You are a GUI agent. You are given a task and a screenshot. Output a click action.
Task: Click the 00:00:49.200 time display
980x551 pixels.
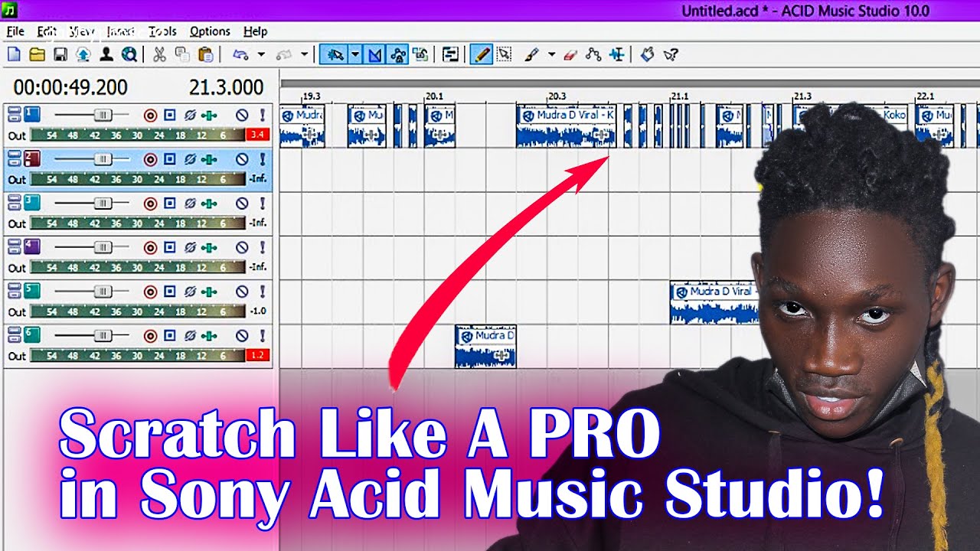point(70,87)
